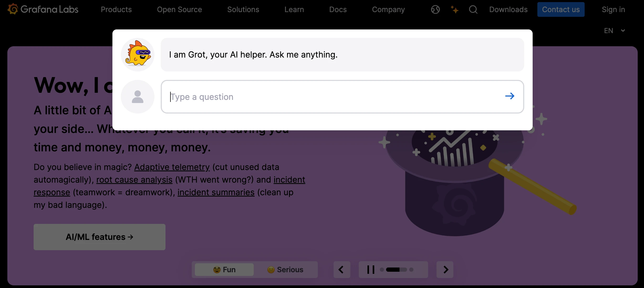Click the Grafana Labs logo
This screenshot has height=288, width=644.
43,9
